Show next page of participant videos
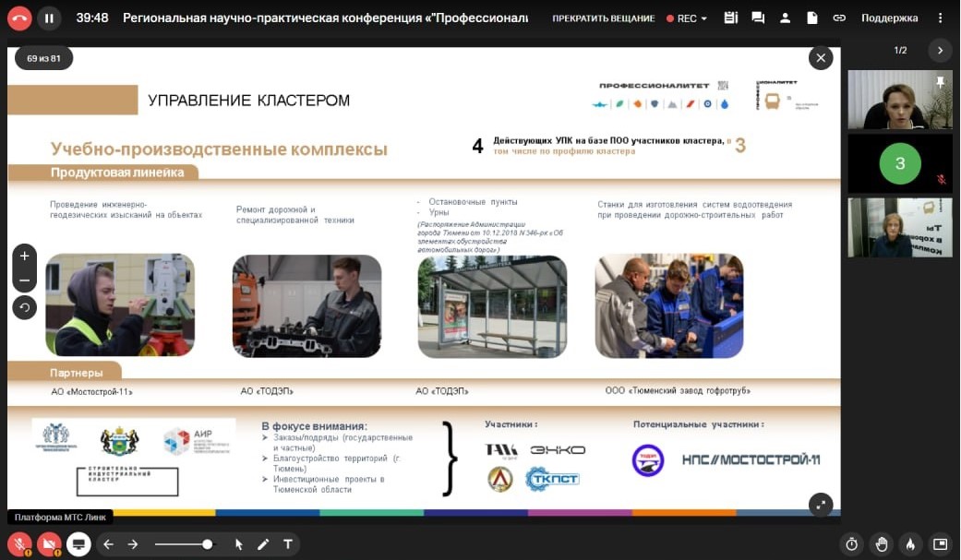Screen dimensions: 961x560 [940, 51]
